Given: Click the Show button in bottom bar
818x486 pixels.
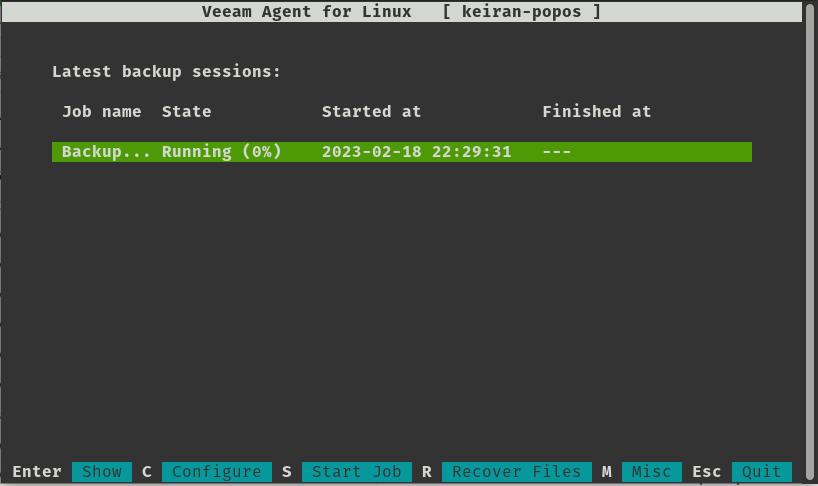Looking at the screenshot, I should (x=102, y=471).
